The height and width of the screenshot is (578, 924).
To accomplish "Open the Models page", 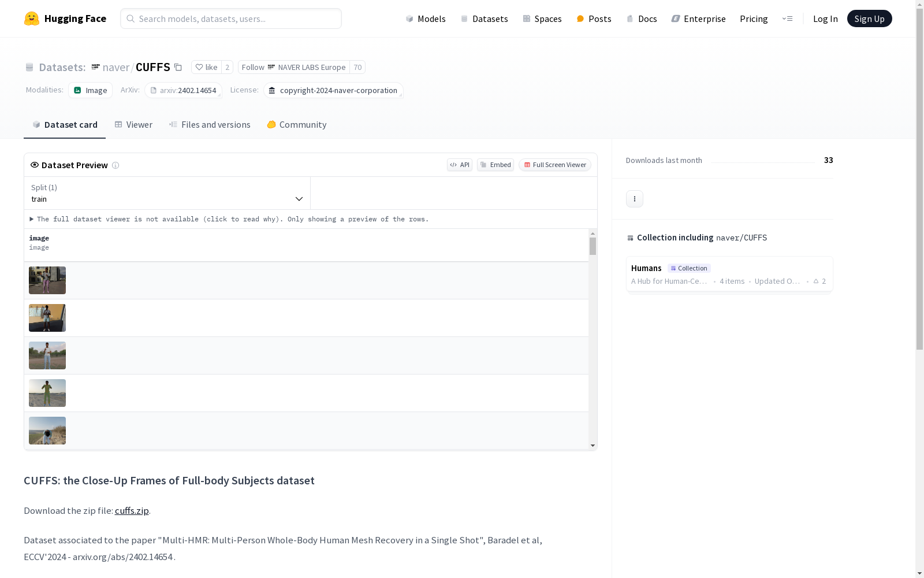I will tap(426, 18).
